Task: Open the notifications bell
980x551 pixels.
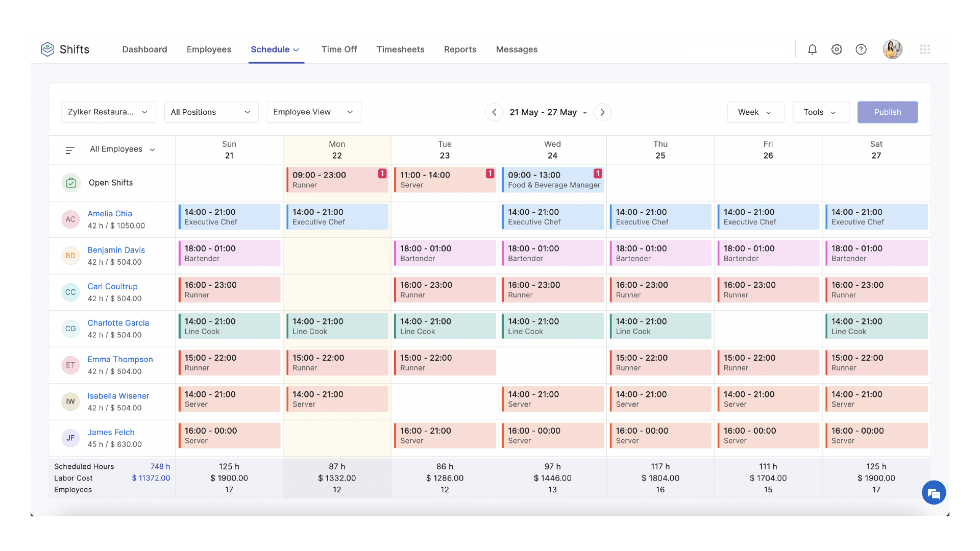Action: 813,49
